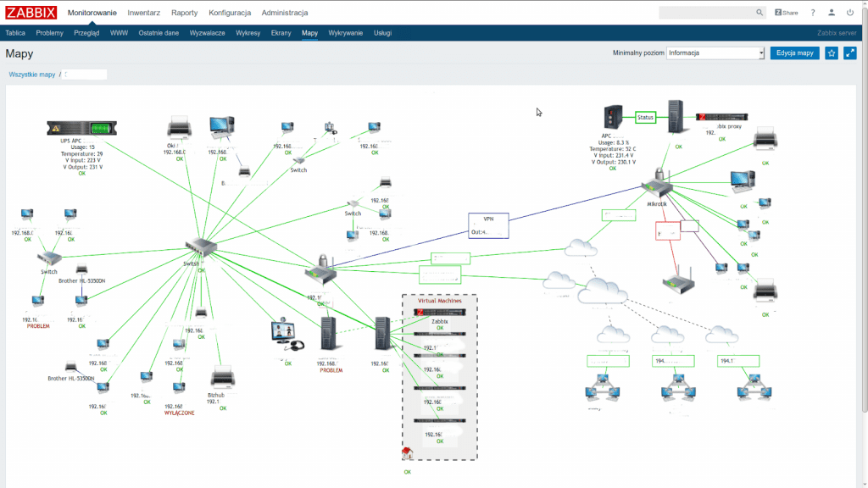The width and height of the screenshot is (868, 488).
Task: Open the Administracja menu
Action: [x=285, y=13]
